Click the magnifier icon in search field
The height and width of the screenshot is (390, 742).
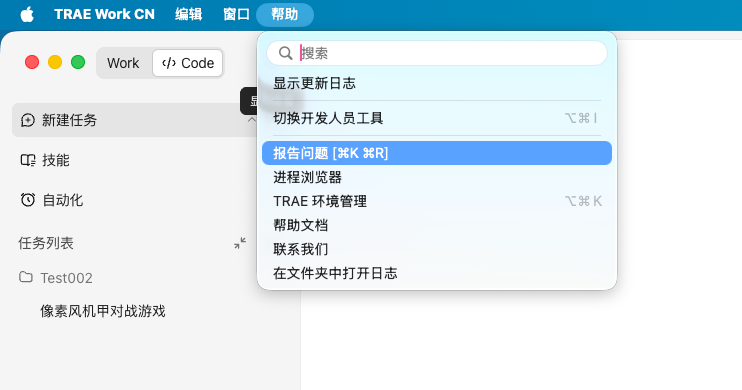pyautogui.click(x=285, y=53)
